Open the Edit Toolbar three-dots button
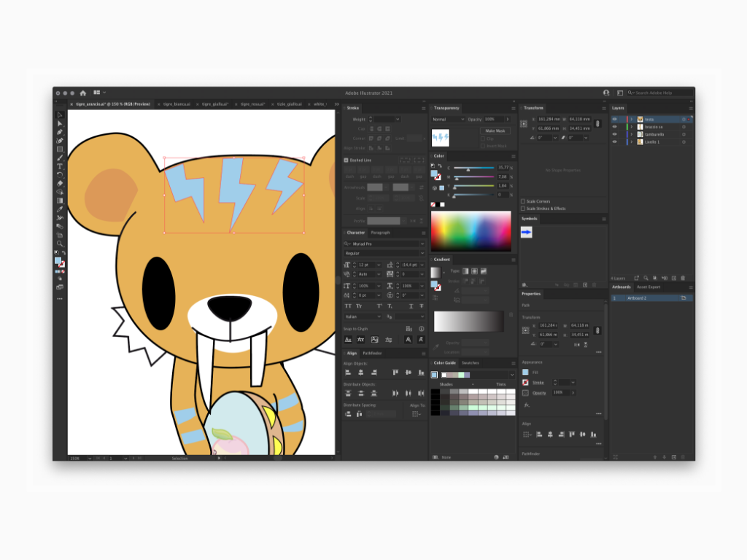The height and width of the screenshot is (560, 747). (60, 298)
